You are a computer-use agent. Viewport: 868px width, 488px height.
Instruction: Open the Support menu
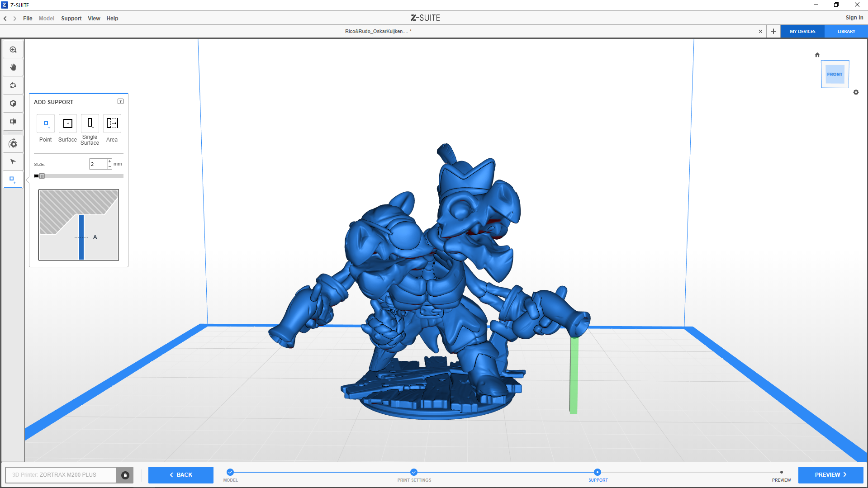pyautogui.click(x=71, y=19)
